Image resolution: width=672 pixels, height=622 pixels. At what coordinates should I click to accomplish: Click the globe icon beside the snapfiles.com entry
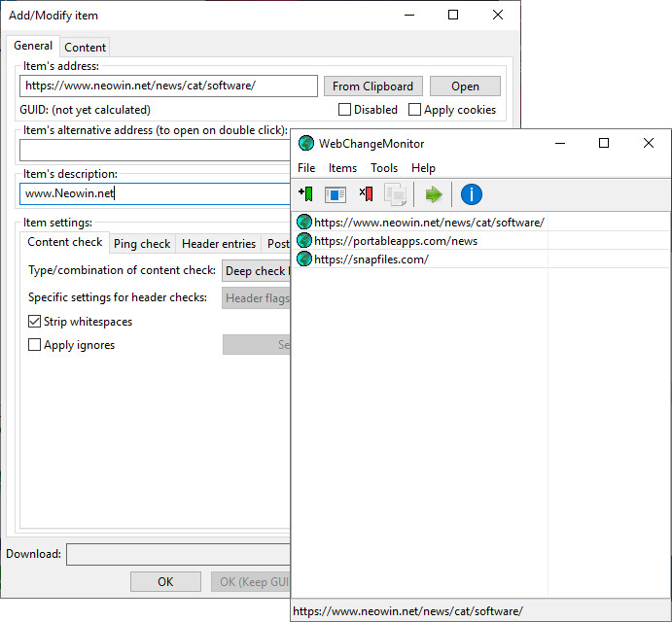304,259
